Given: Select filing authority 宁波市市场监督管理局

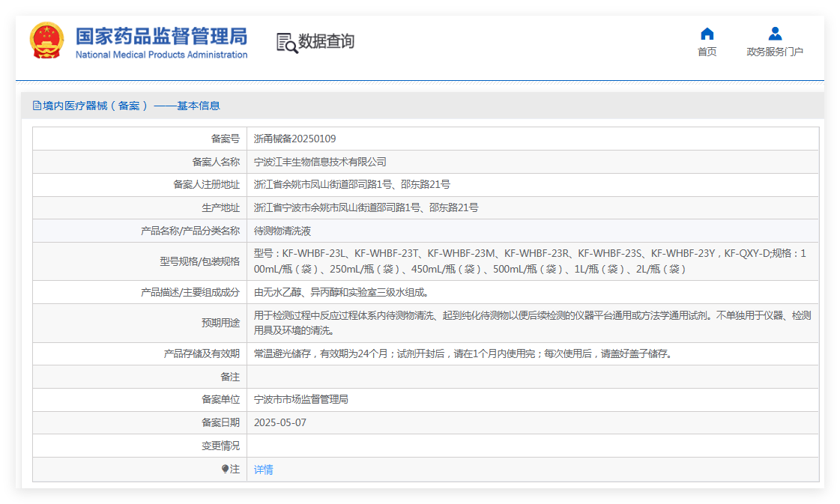Looking at the screenshot, I should point(301,400).
